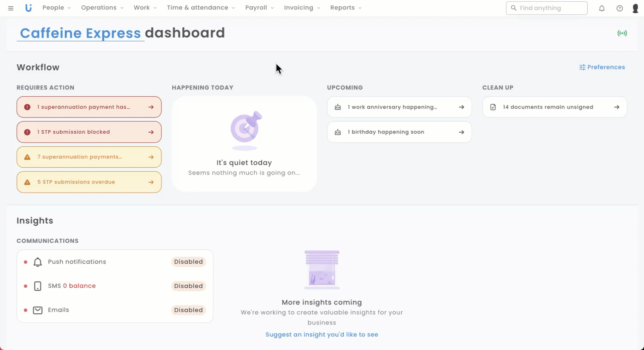Expand the Payroll dropdown menu
This screenshot has height=350, width=644.
pos(259,8)
